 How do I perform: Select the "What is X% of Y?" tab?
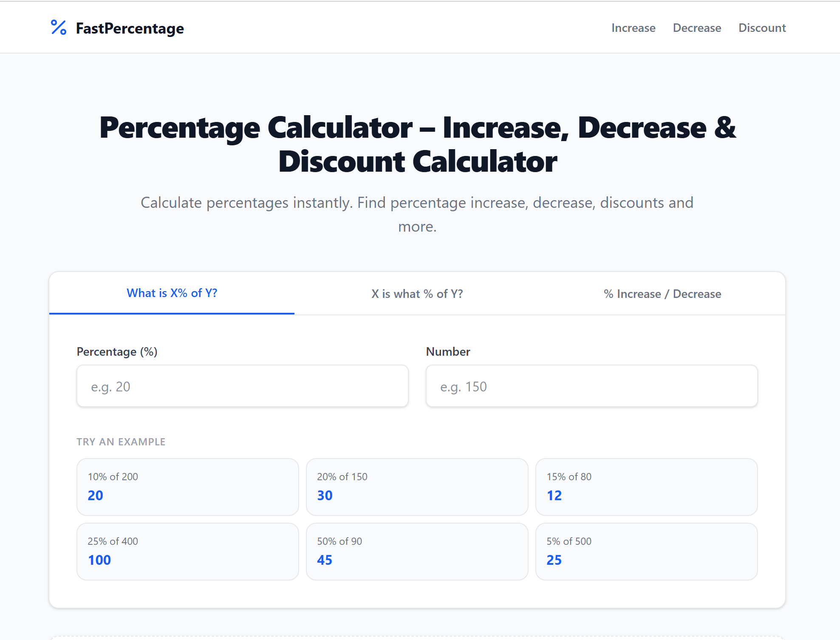172,293
